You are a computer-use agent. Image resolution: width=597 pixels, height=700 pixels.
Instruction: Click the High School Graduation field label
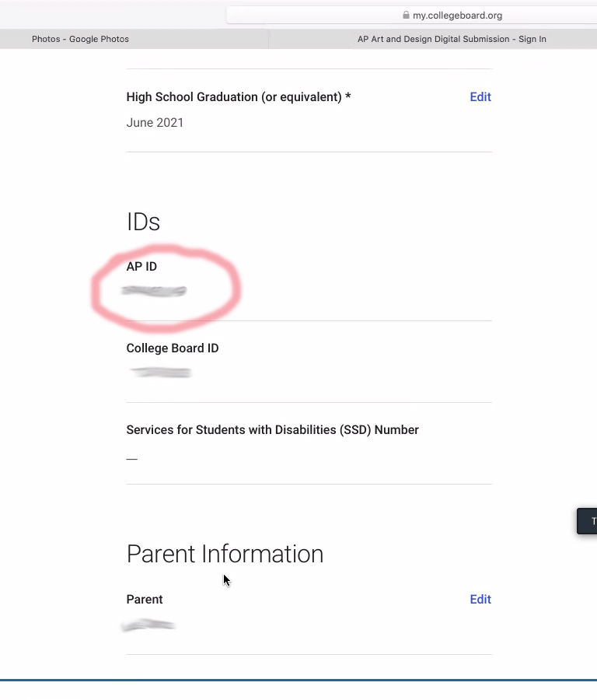click(239, 97)
